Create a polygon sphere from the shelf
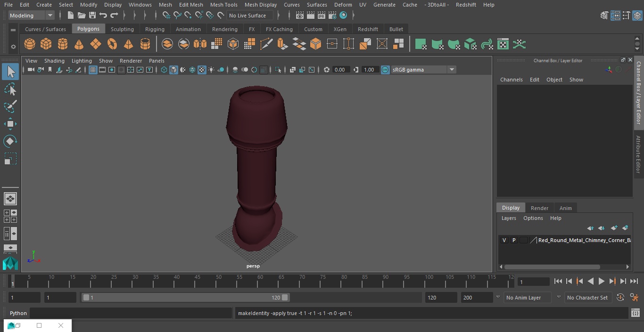This screenshot has height=332, width=644. coord(30,44)
